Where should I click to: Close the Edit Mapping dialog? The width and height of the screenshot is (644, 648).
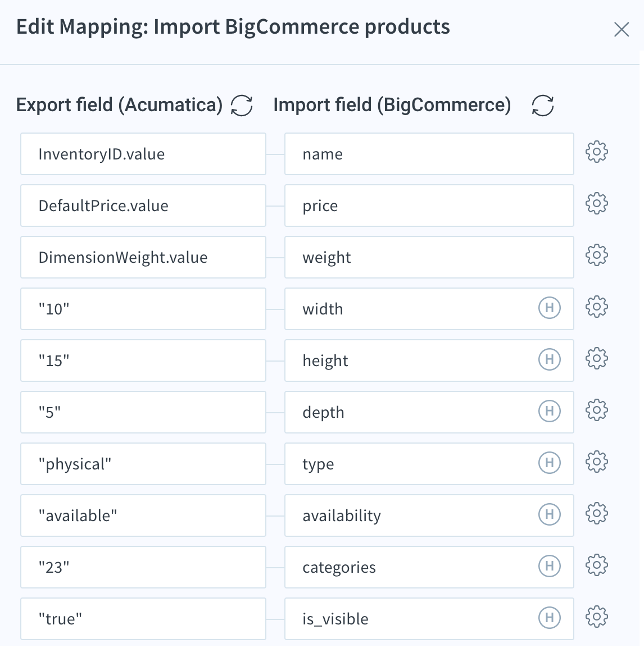(x=622, y=29)
